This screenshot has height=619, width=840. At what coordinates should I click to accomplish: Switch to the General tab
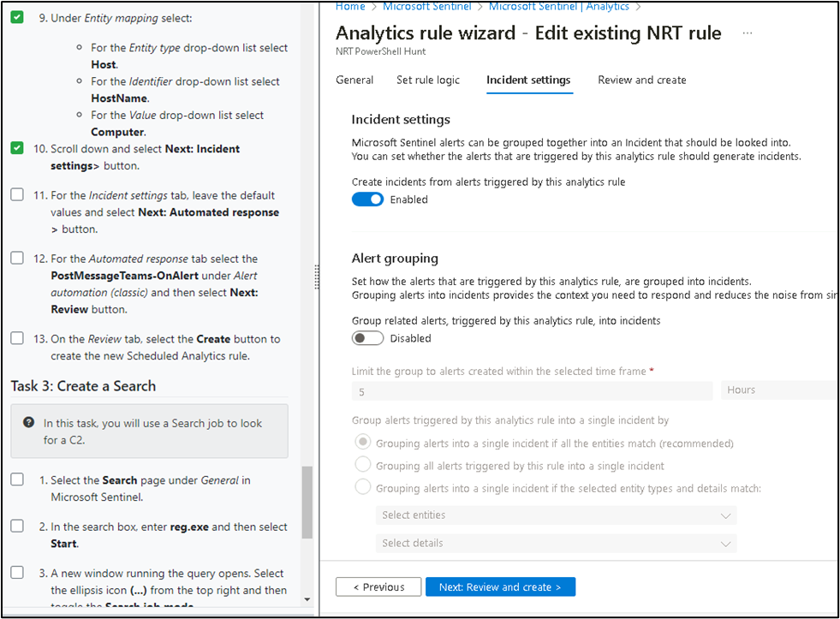(354, 80)
